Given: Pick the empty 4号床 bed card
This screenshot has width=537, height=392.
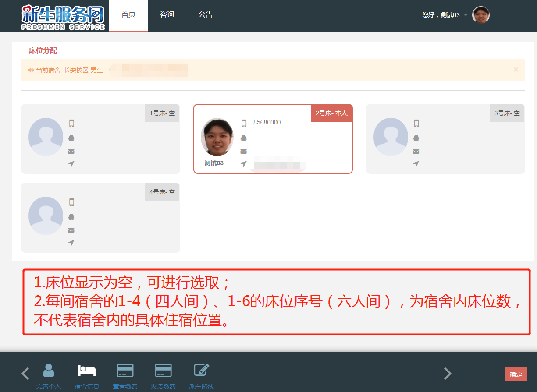Looking at the screenshot, I should tap(100, 218).
